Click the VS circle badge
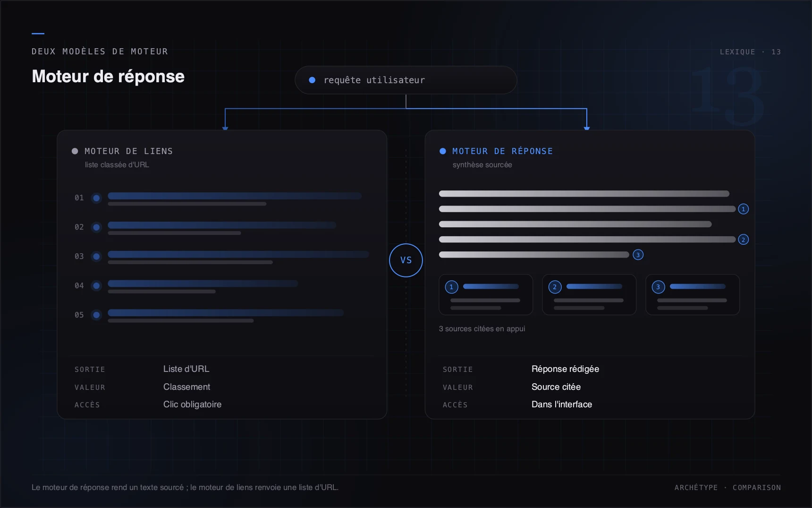 [406, 260]
